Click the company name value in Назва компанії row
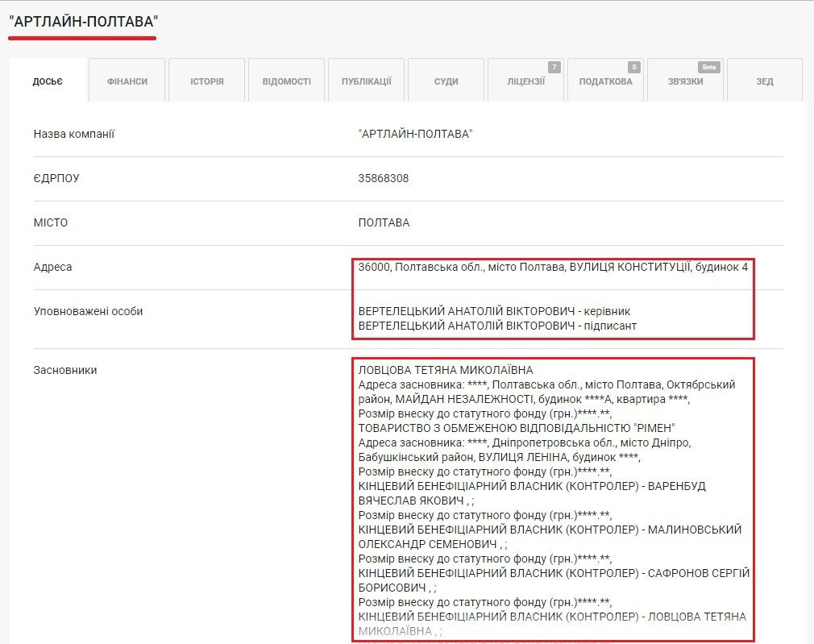814x644 pixels. tap(415, 134)
